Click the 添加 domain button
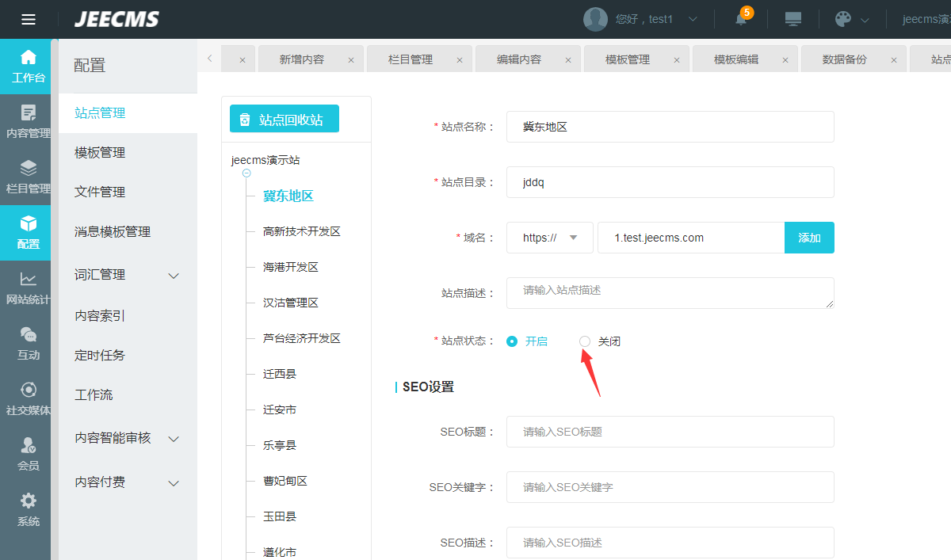Screen dimensions: 951x560 (x=809, y=238)
